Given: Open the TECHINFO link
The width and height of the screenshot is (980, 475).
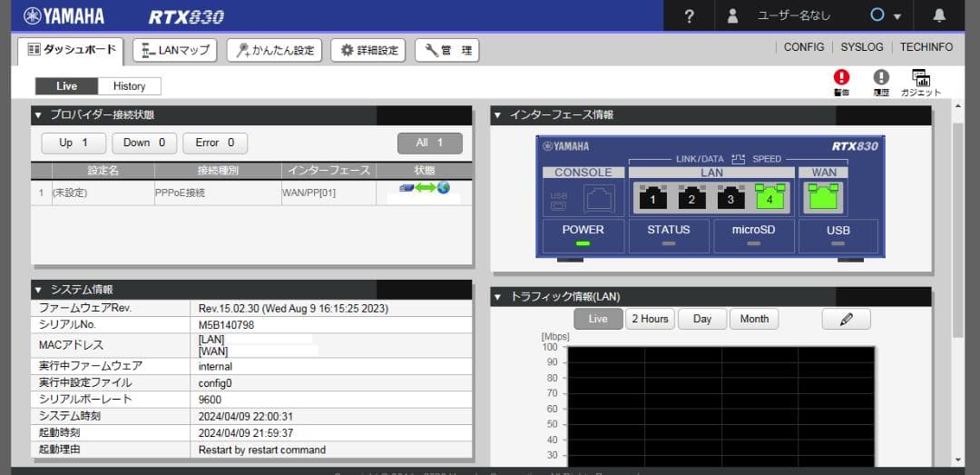Looking at the screenshot, I should (x=926, y=47).
